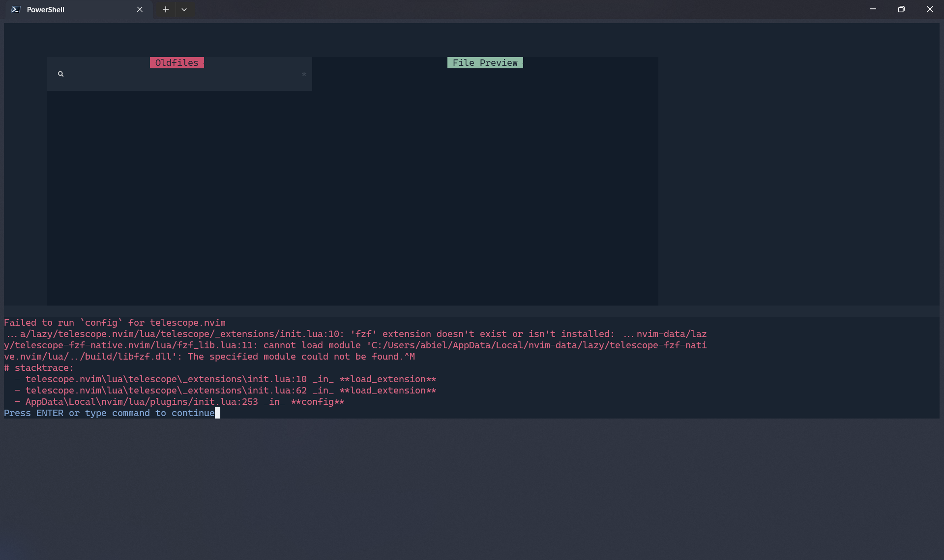Open the terminal tab switcher dropdown

coord(184,9)
